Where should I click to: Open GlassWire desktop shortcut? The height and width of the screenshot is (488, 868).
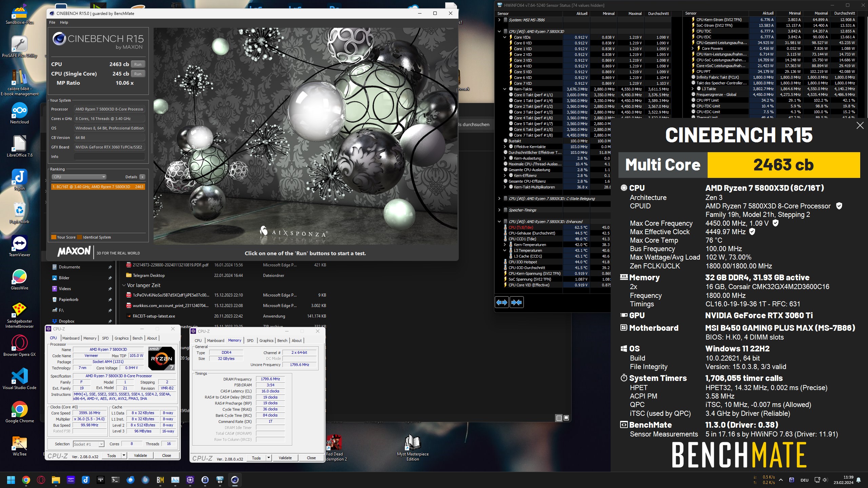[19, 279]
